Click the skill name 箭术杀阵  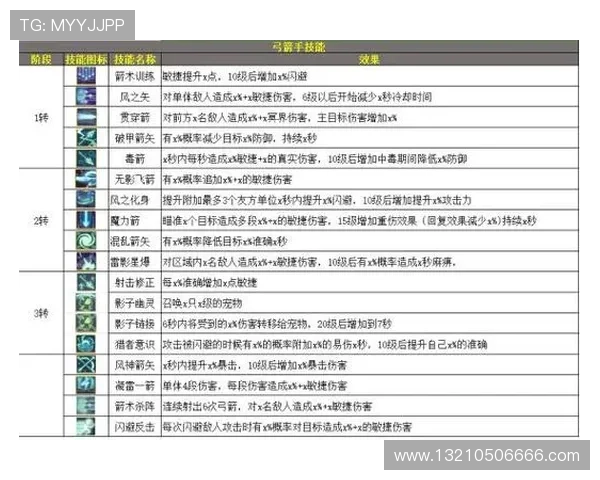tap(135, 407)
